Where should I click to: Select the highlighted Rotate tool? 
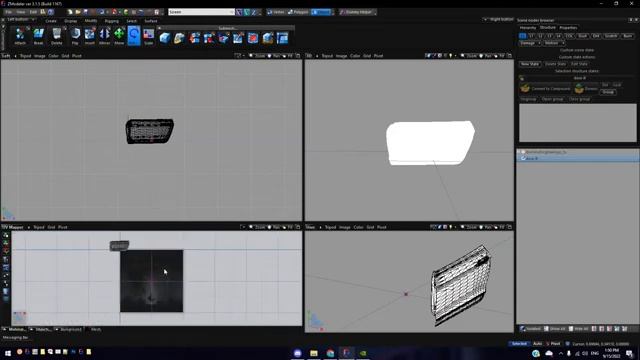point(134,36)
